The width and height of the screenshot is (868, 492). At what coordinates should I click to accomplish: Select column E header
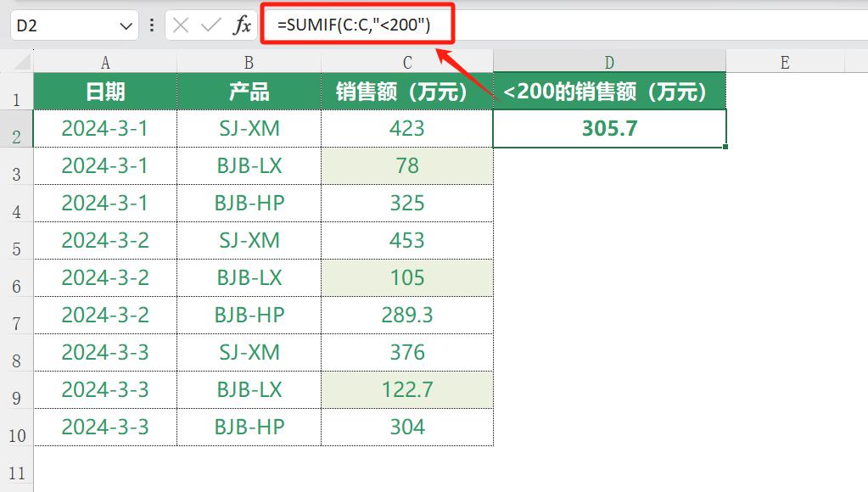point(785,62)
